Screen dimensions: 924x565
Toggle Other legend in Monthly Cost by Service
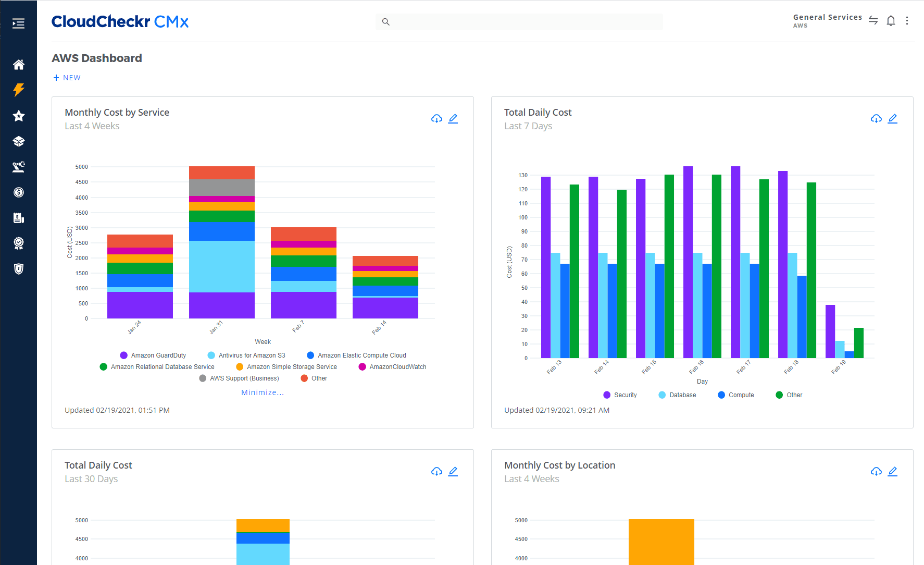[x=314, y=378]
